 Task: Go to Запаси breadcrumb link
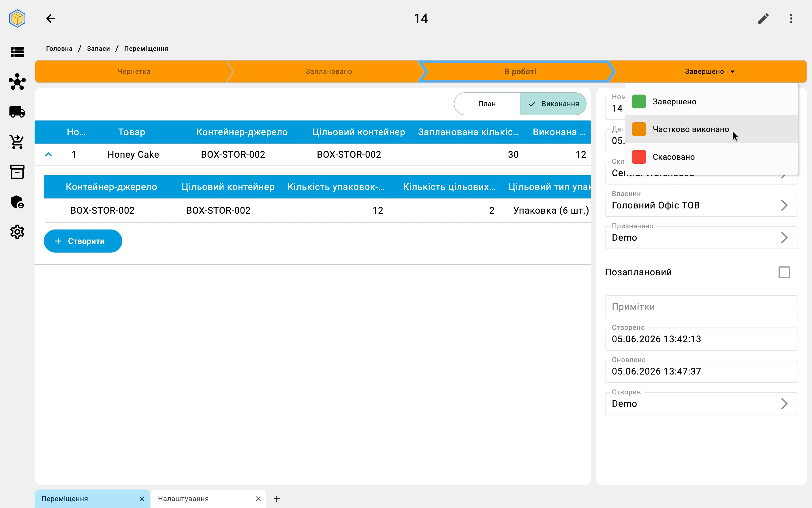tap(98, 48)
